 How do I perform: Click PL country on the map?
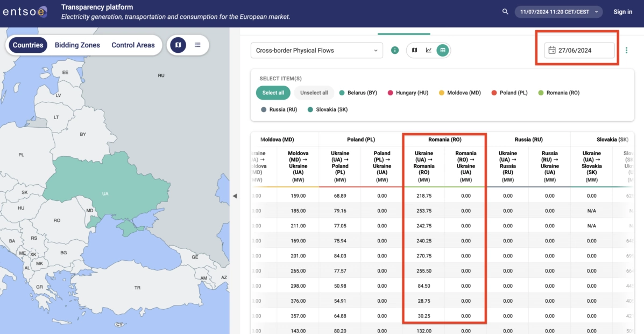22,155
